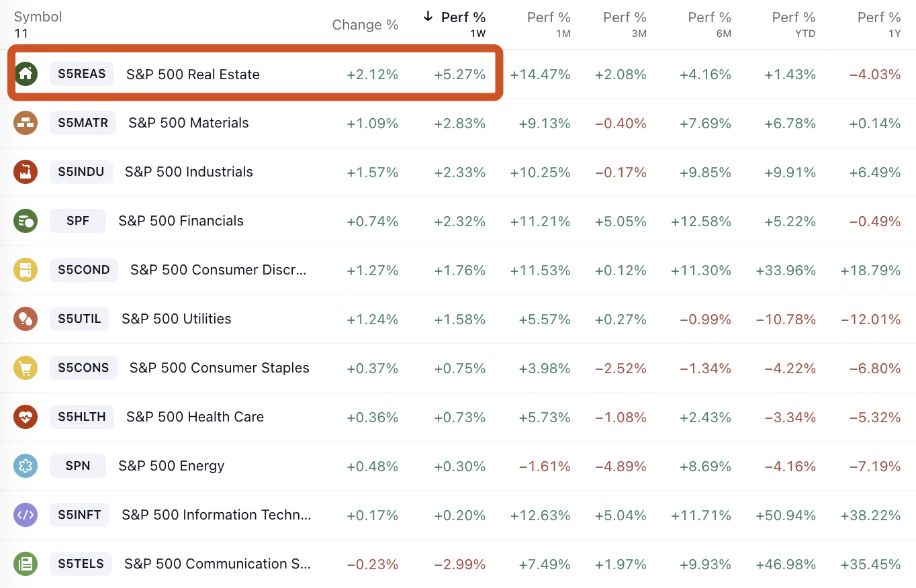Select Information Technology +50.94% YTD cell
The image size is (916, 588).
click(786, 516)
